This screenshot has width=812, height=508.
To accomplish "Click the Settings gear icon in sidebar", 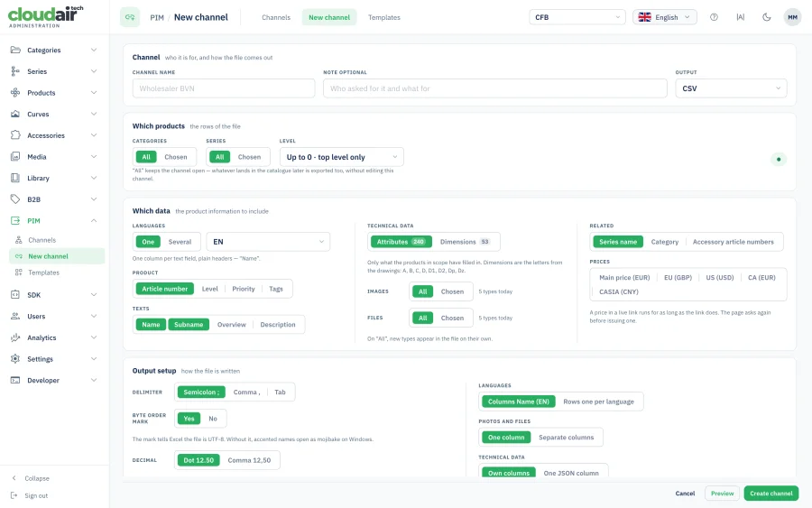I will (x=15, y=359).
